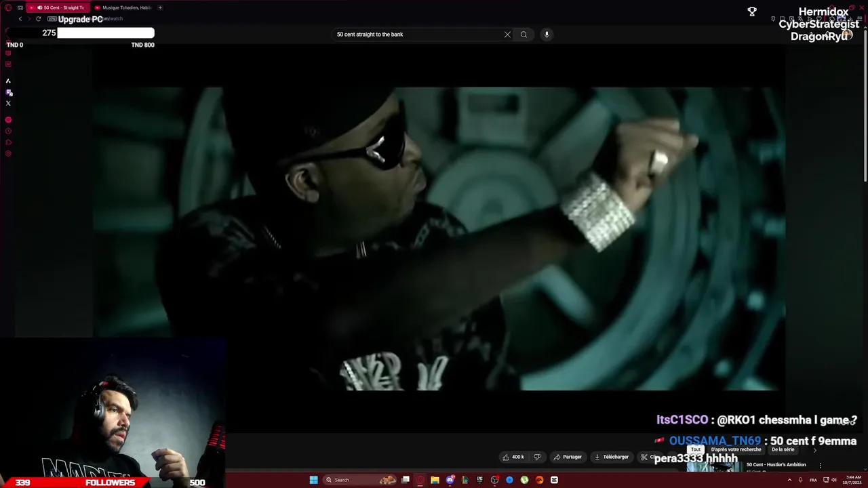This screenshot has height=488, width=868.
Task: Click the ItsC1SCO chat username
Action: coord(682,420)
